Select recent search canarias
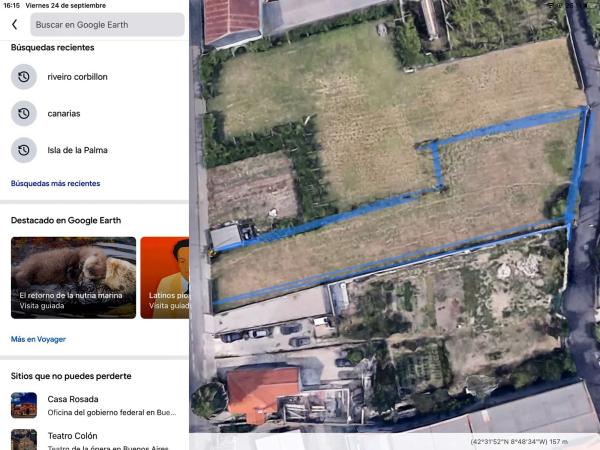Image resolution: width=600 pixels, height=450 pixels. click(64, 114)
